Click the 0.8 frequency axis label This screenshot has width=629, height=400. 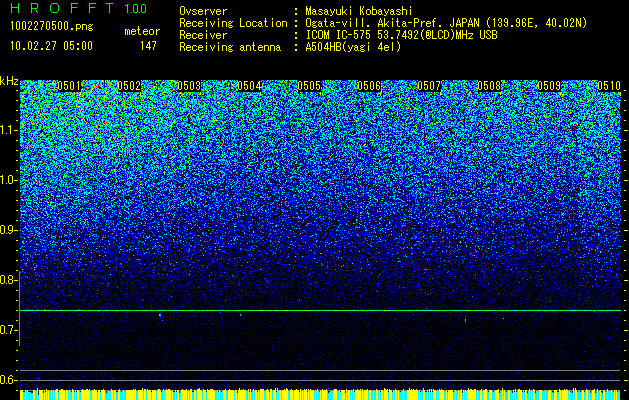point(9,280)
